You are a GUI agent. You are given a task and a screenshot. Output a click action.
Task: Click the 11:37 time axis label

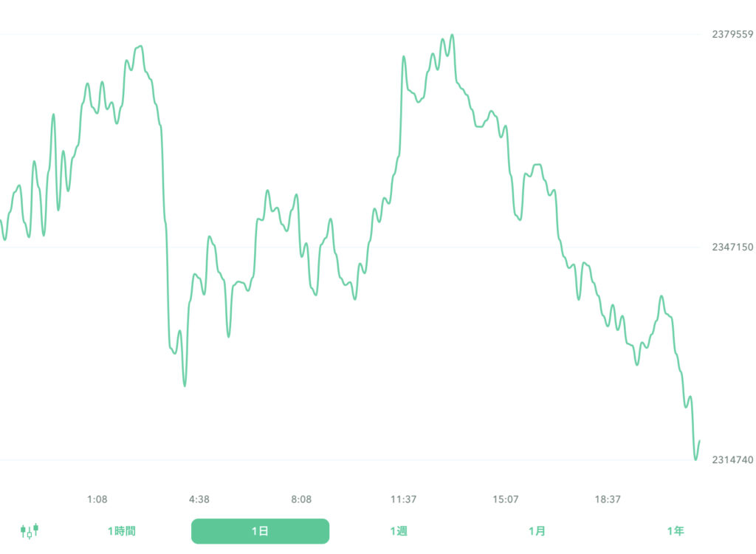[x=403, y=499]
